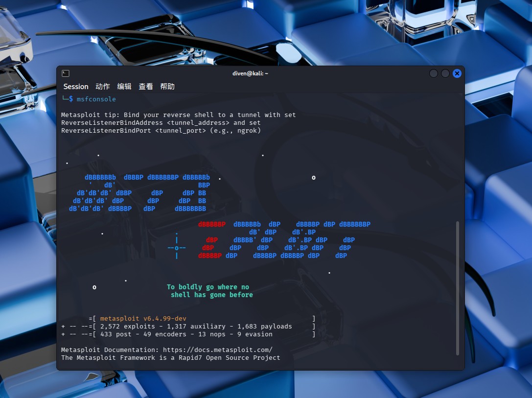Open the Session menu
532x398 pixels.
(76, 87)
